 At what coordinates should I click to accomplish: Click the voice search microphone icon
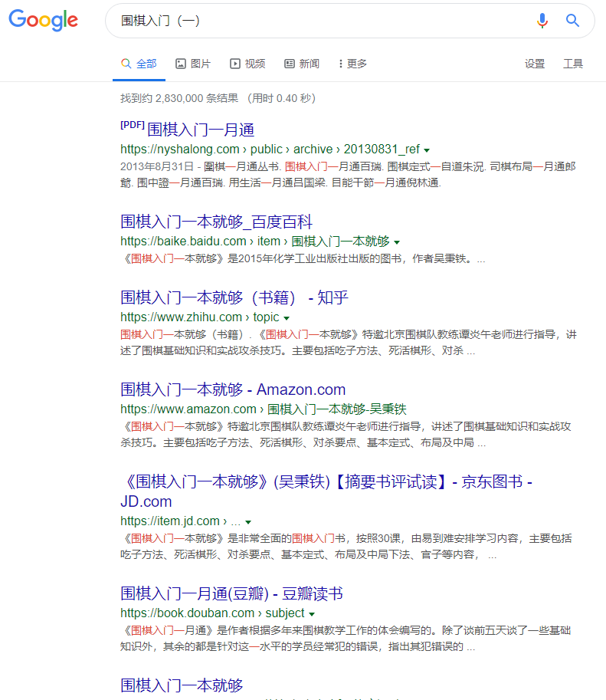coord(542,21)
